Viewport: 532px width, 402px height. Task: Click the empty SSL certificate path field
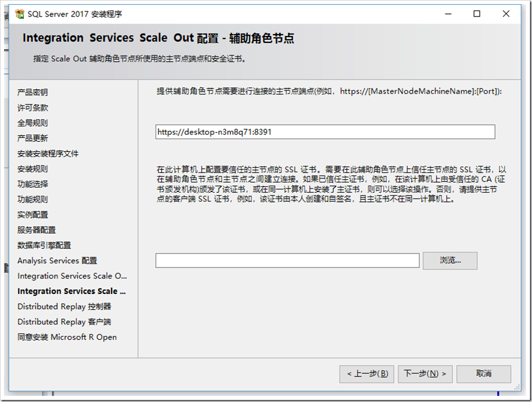point(287,260)
